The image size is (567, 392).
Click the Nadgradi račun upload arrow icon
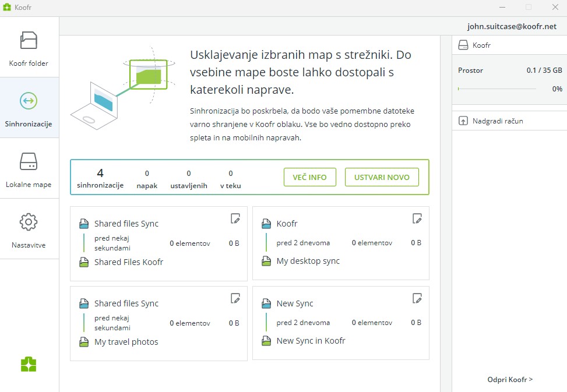pyautogui.click(x=463, y=121)
